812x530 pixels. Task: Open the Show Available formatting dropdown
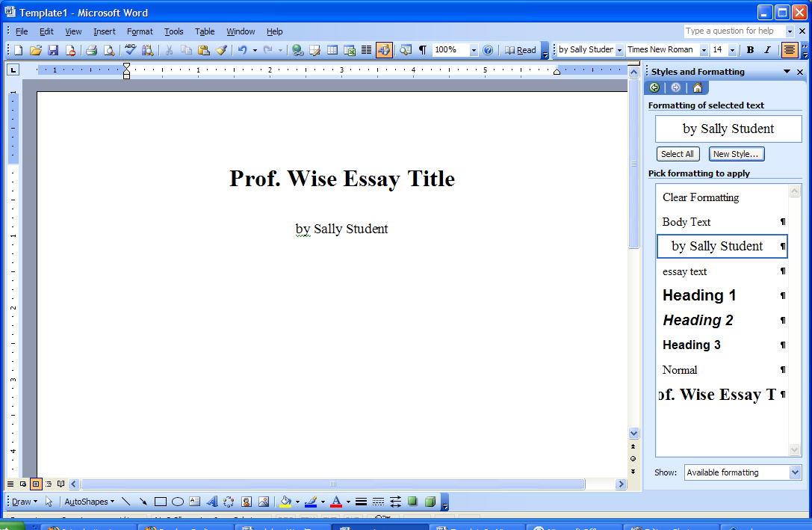pos(795,472)
